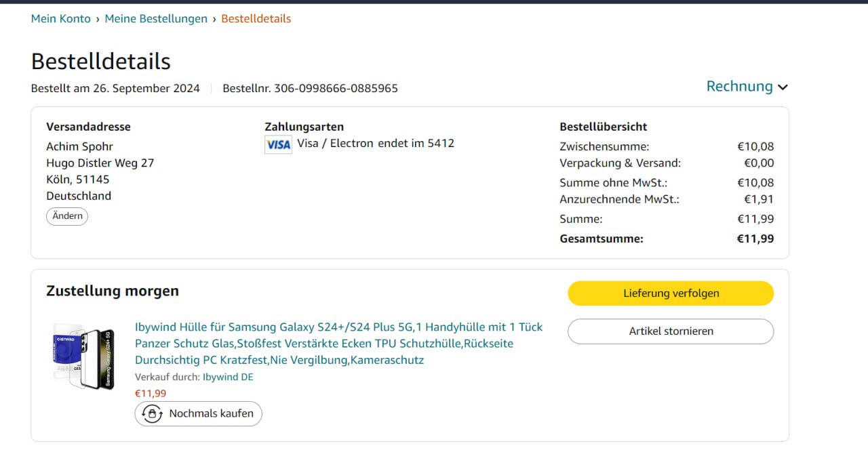The width and height of the screenshot is (868, 450).
Task: Open the Ibywind phone case thumbnail
Action: (84, 356)
